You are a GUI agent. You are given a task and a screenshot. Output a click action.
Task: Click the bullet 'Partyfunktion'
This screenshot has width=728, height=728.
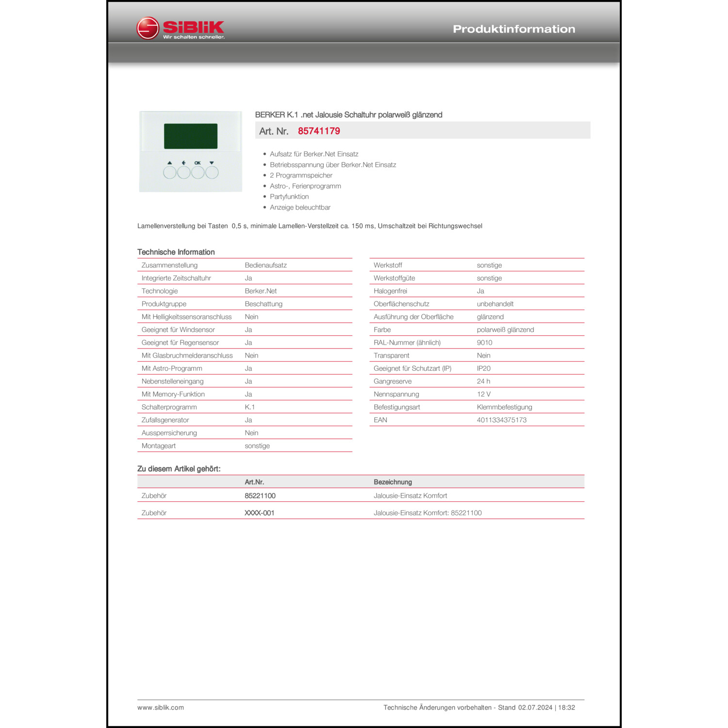[x=289, y=197]
